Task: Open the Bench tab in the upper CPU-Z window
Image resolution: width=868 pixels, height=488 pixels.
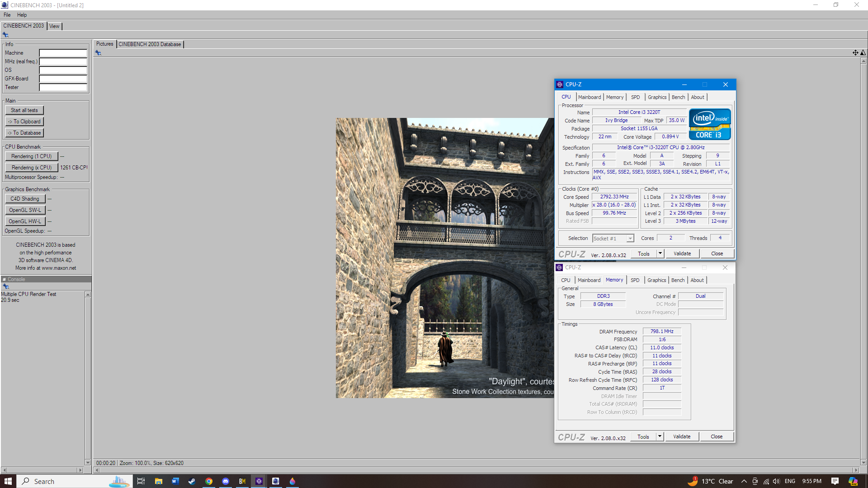Action: click(x=678, y=97)
